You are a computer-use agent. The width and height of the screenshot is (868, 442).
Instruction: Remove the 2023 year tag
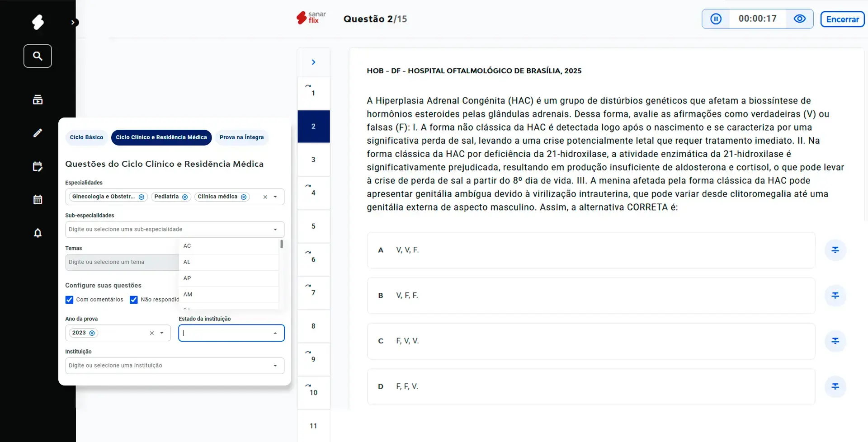pos(92,333)
